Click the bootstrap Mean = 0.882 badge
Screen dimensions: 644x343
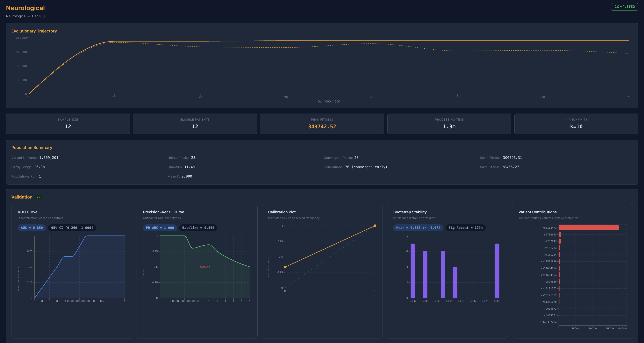(x=418, y=227)
